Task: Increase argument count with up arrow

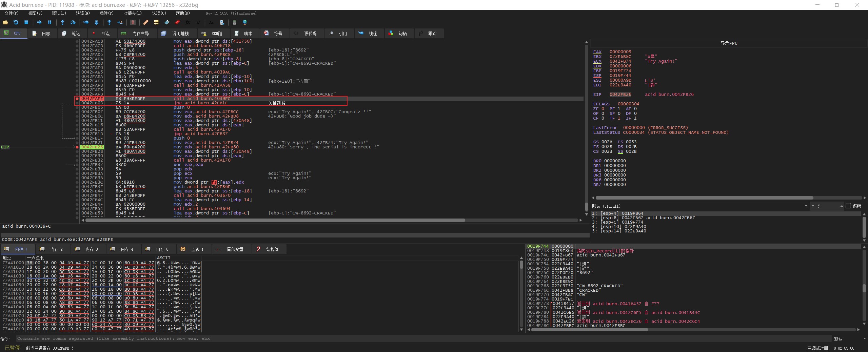Action: click(842, 205)
